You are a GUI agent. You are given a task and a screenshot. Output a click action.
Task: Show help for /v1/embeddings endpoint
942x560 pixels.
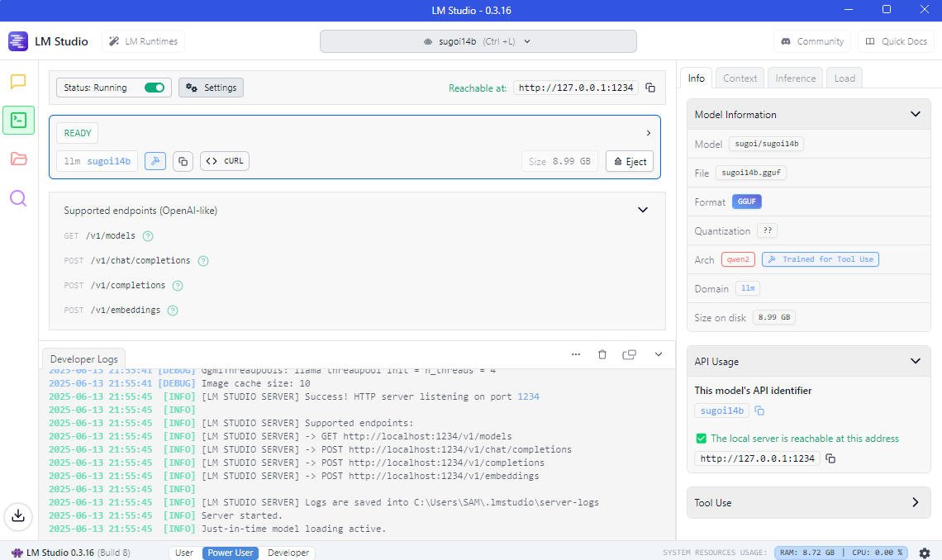click(173, 311)
